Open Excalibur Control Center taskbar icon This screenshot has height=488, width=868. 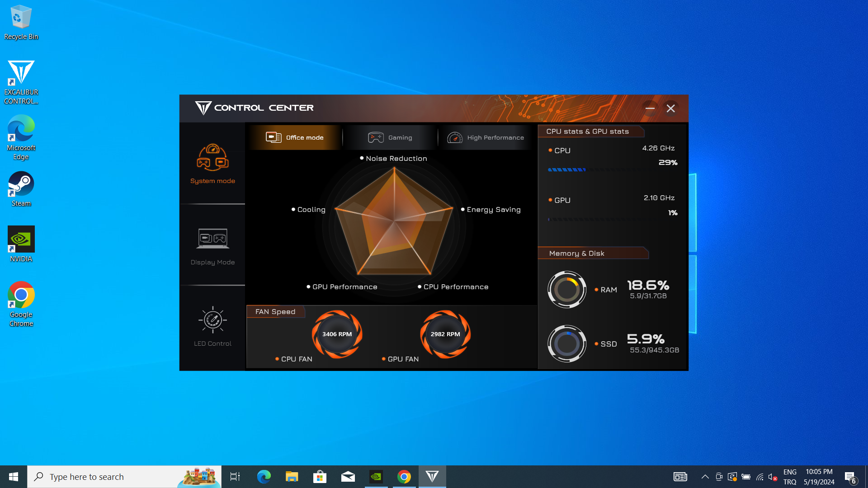[x=432, y=477]
